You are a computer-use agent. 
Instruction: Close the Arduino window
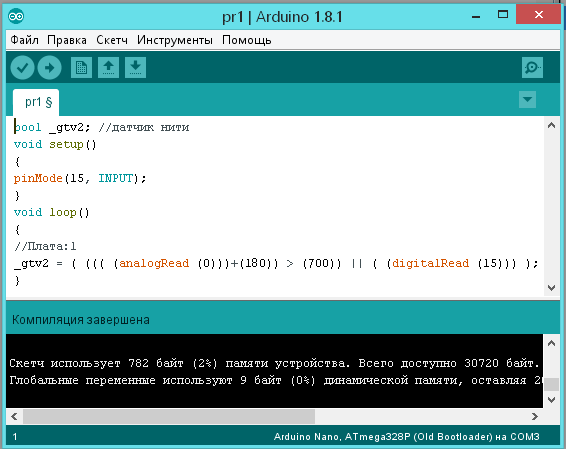(539, 14)
